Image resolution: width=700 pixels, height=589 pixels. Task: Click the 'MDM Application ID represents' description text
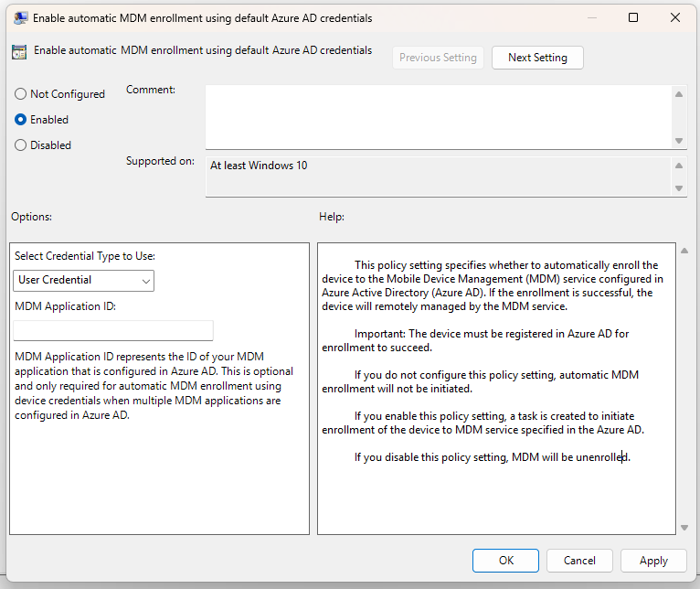[x=154, y=386]
